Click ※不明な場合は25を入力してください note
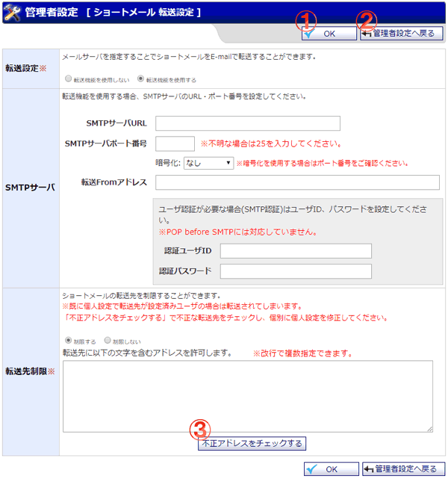The width and height of the screenshot is (448, 482). point(271,143)
